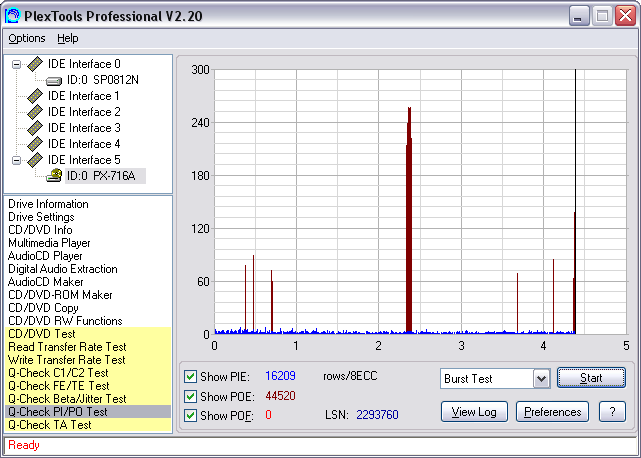Collapse the IDE Interface 5 tree node

click(16, 160)
